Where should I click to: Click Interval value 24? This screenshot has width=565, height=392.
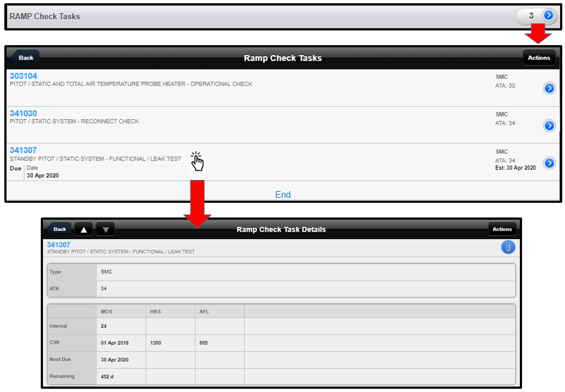tap(103, 326)
